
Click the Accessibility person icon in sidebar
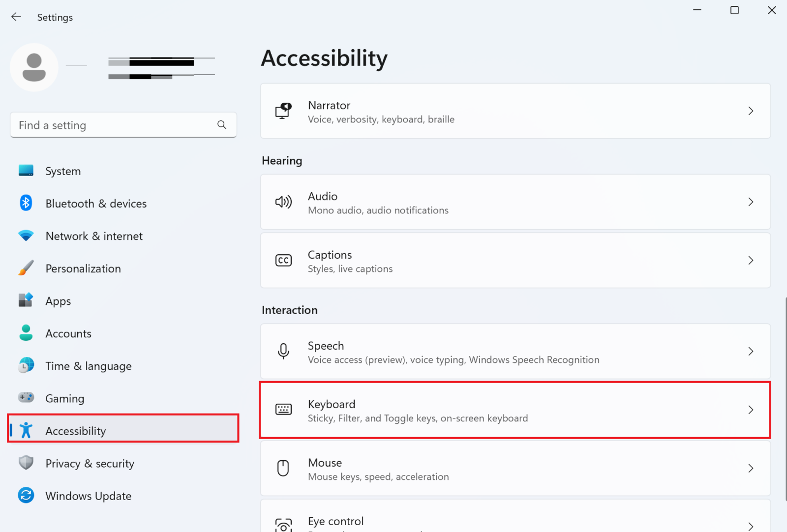26,430
